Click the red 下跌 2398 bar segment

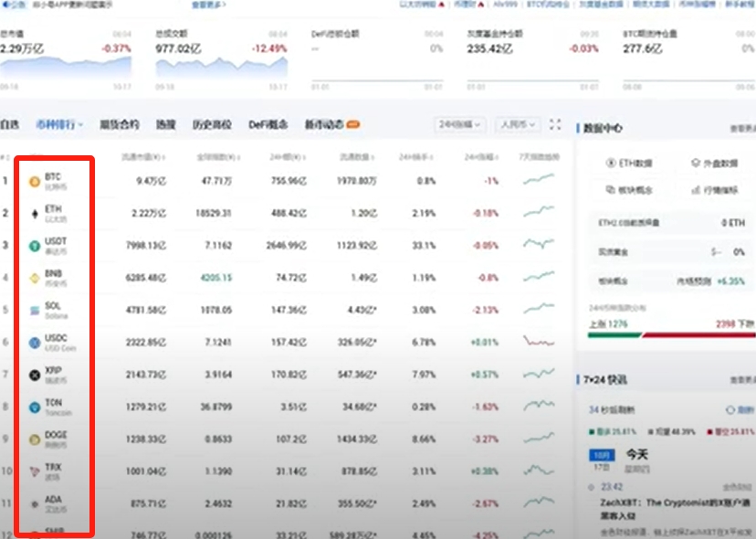coord(698,335)
